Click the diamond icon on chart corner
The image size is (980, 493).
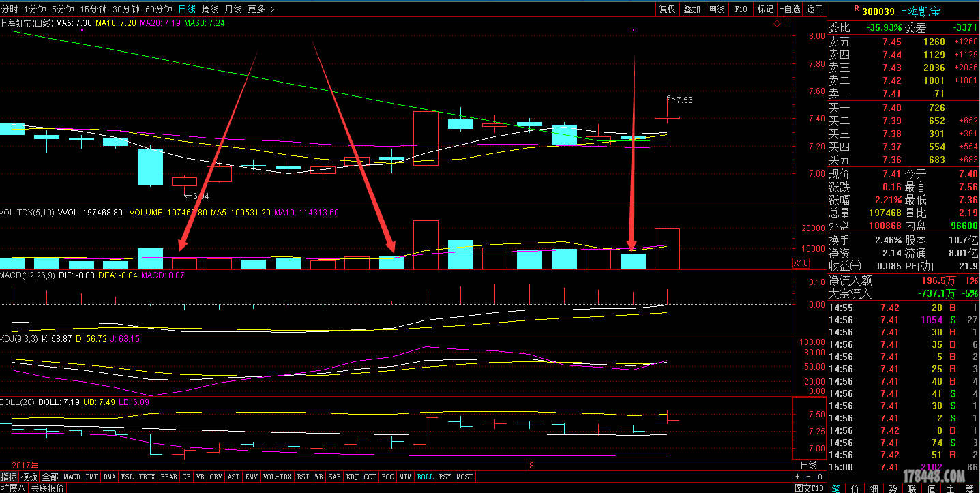click(777, 24)
